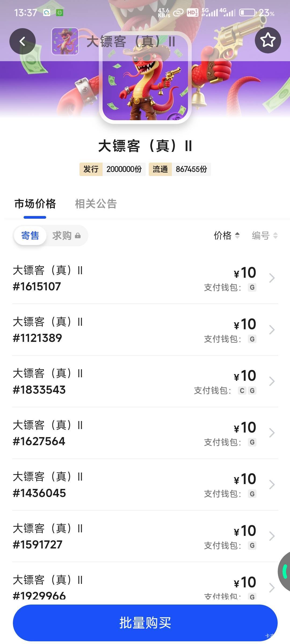Toggle to the 寄售 listings
The image size is (290, 644).
[30, 236]
